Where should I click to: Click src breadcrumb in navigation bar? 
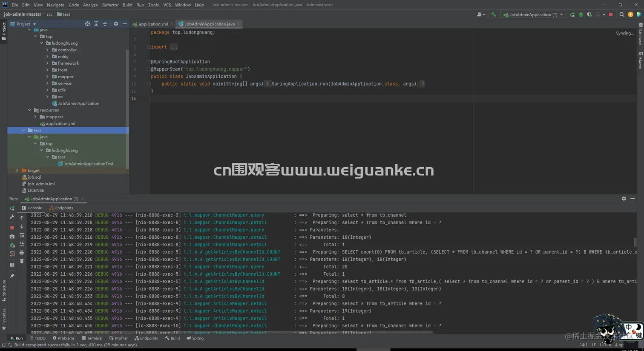point(49,14)
